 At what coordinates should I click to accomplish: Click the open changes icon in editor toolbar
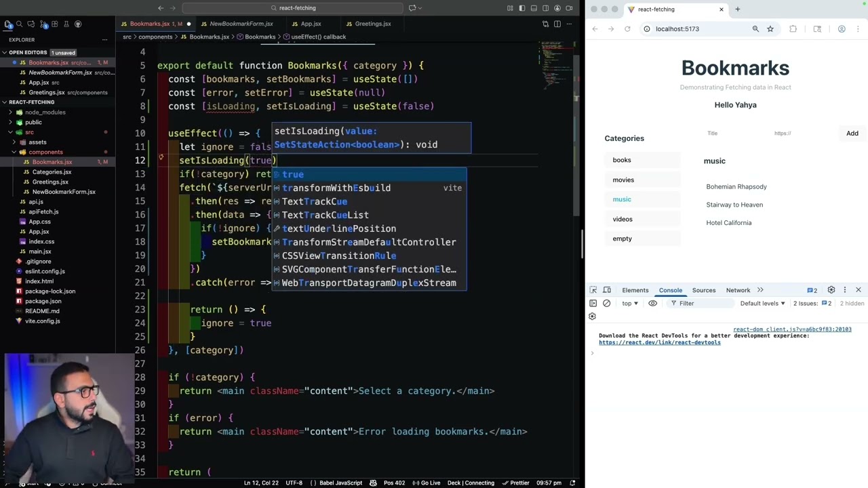pos(545,24)
